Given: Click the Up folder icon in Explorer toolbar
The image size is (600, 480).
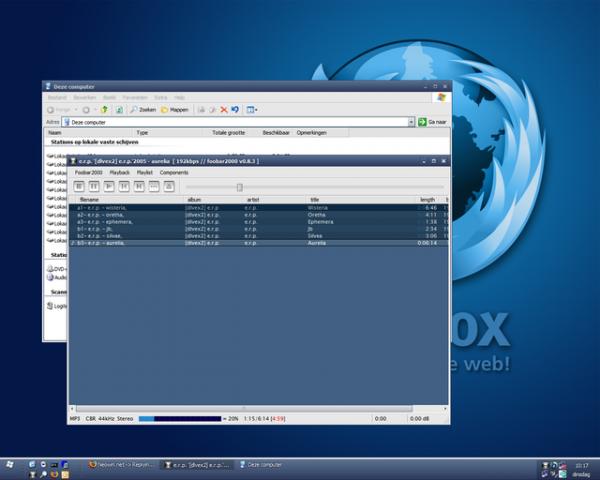Looking at the screenshot, I should (104, 110).
